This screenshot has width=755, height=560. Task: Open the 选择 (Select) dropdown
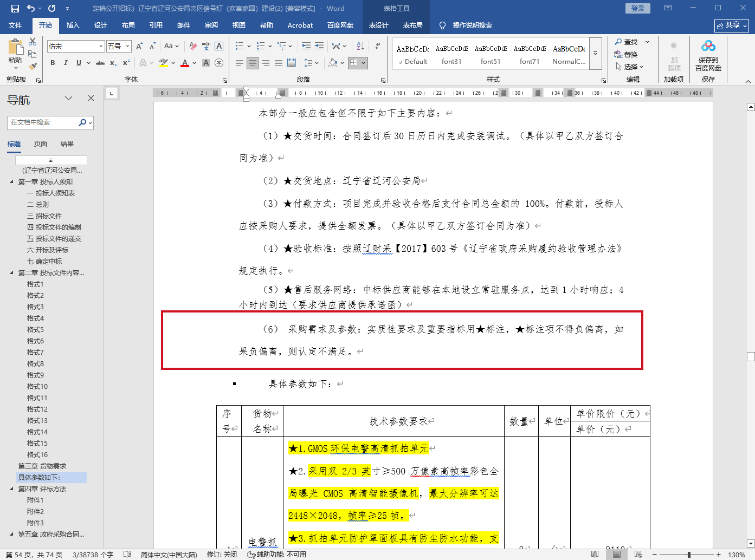coord(629,67)
